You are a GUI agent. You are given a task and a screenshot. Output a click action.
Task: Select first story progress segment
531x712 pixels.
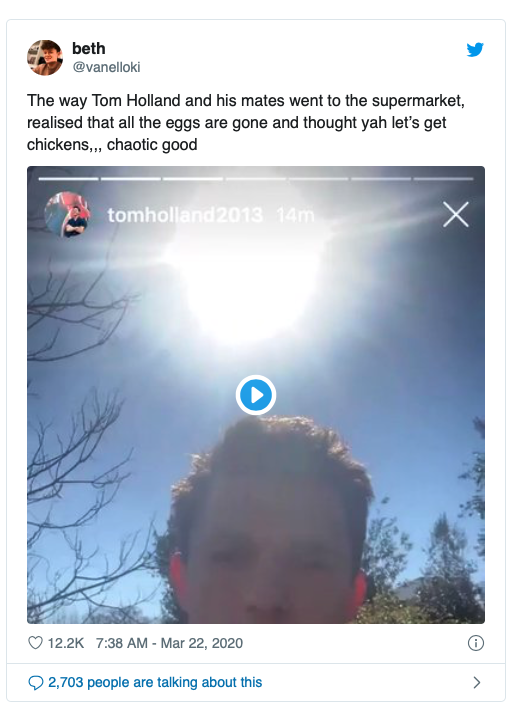pos(68,179)
